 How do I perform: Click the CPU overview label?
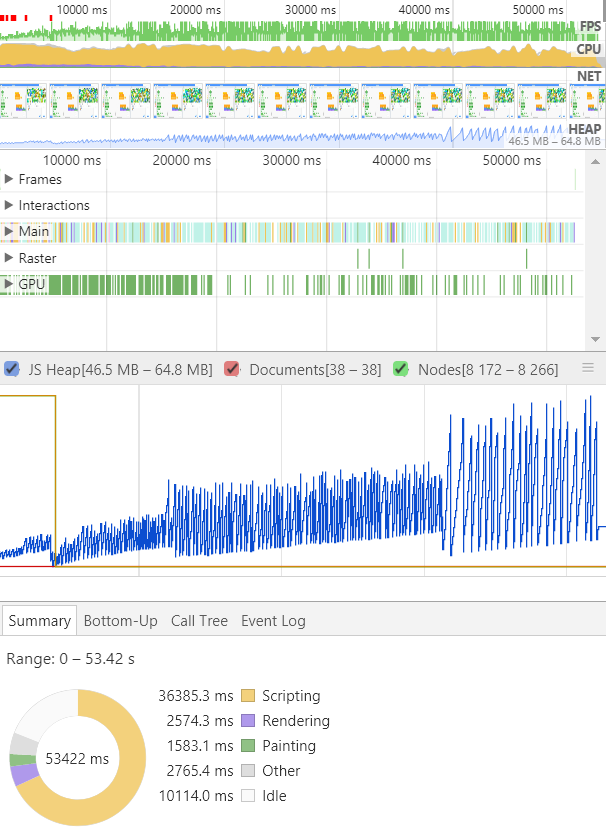coord(588,49)
